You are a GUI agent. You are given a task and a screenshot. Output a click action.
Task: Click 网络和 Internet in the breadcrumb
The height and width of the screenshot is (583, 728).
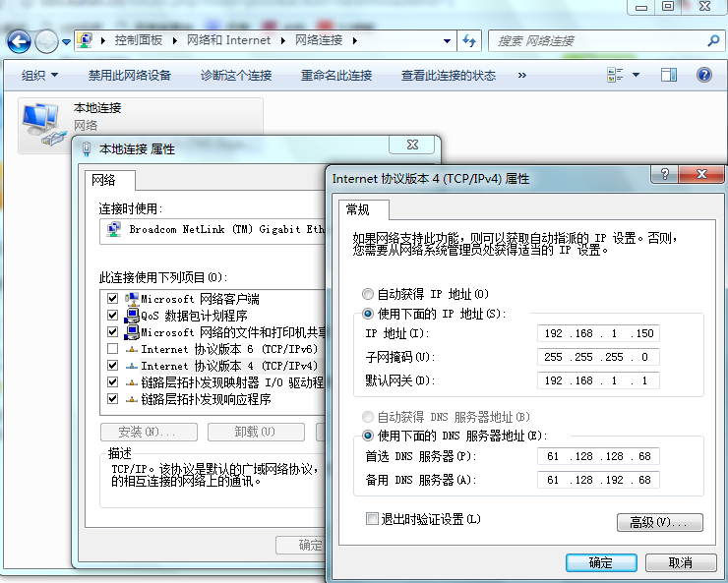tap(229, 41)
